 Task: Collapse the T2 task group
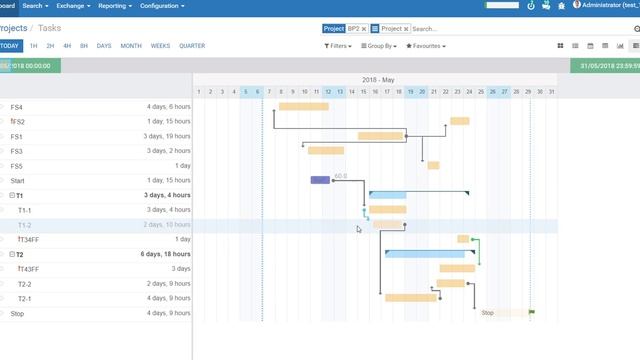click(12, 254)
